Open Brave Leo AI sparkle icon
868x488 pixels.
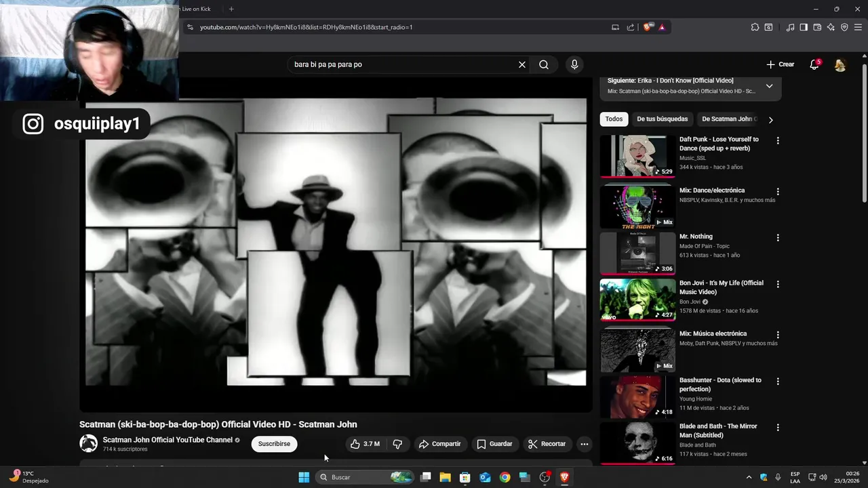click(x=831, y=27)
